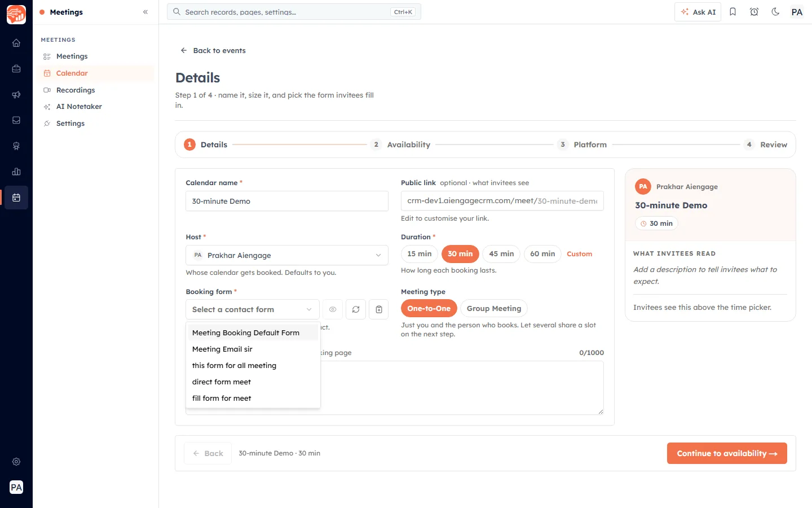Set a Custom duration
Viewport: 812px width, 508px height.
click(x=579, y=254)
